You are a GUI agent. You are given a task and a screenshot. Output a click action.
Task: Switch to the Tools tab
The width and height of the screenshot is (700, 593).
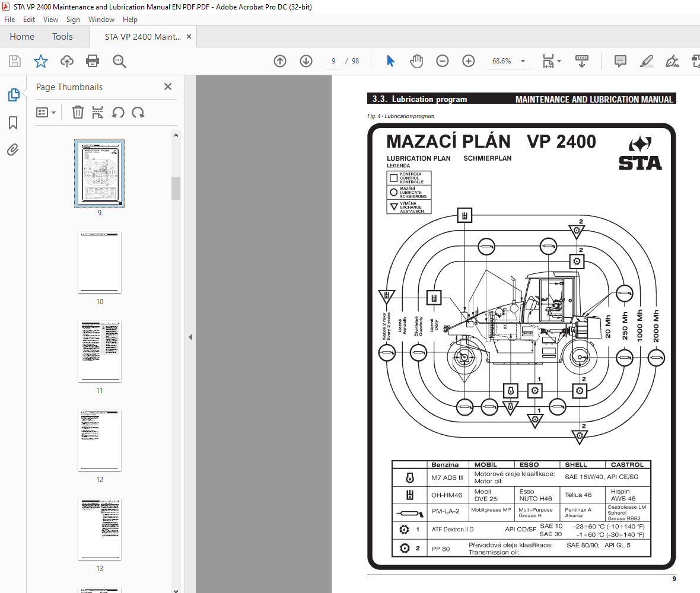click(x=62, y=37)
